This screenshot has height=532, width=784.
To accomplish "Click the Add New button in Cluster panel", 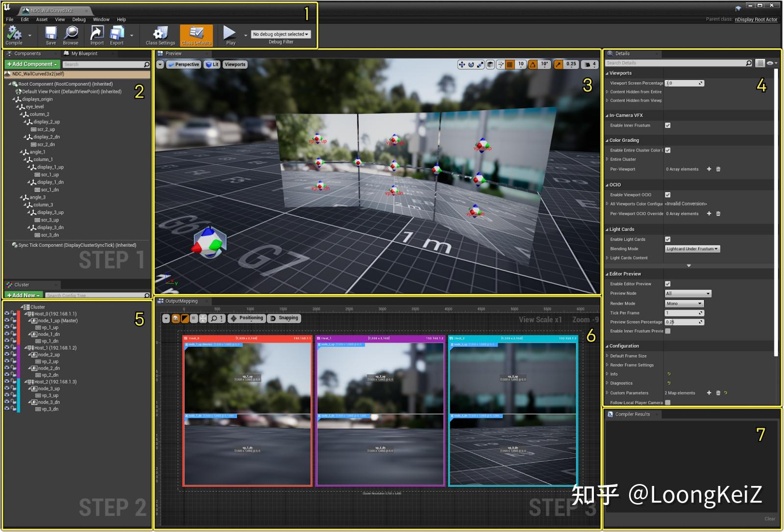I will click(23, 295).
